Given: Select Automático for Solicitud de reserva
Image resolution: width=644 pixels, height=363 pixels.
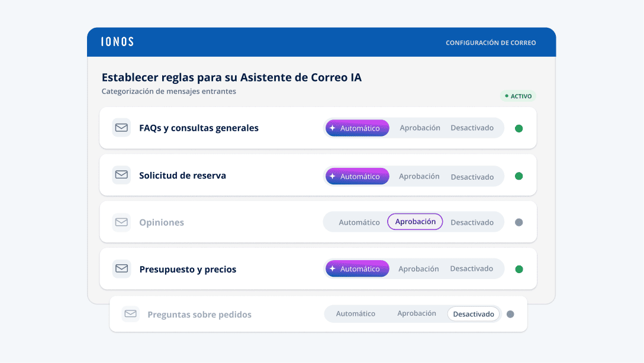Looking at the screenshot, I should (358, 176).
